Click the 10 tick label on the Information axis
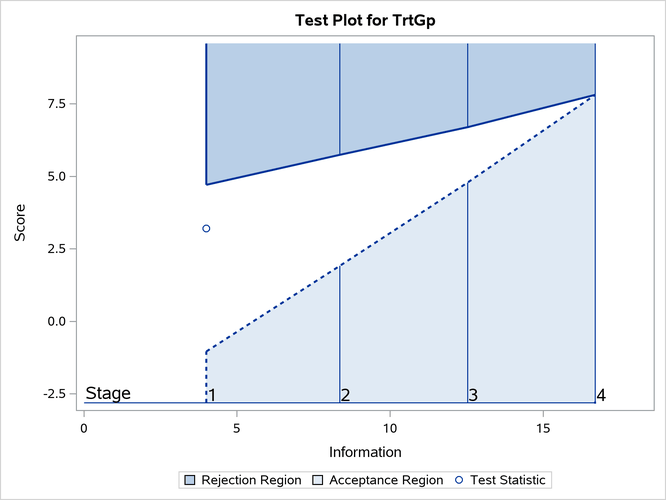 389,428
